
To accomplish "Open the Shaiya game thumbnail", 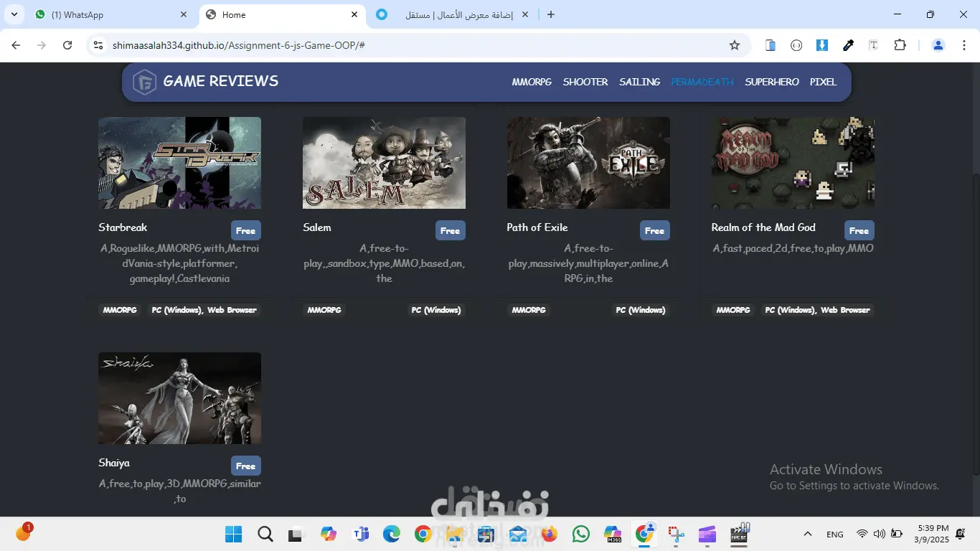I will tap(179, 398).
